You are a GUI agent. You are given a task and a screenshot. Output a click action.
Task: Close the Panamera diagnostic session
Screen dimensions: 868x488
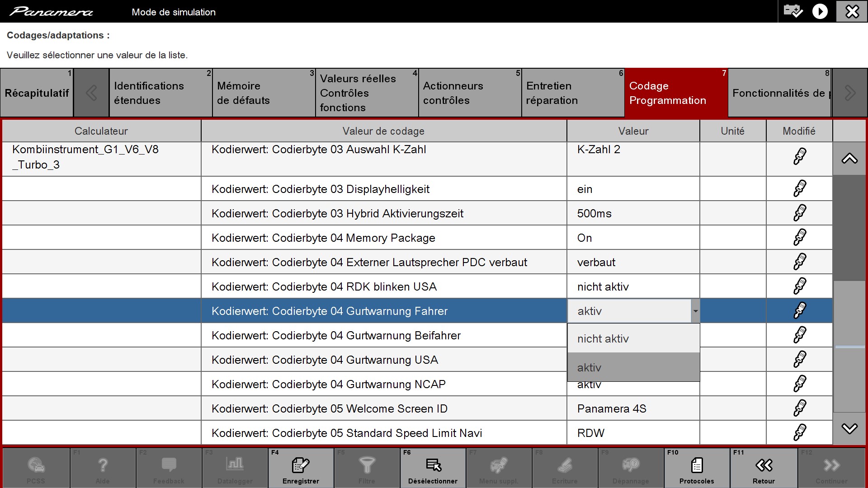pos(852,11)
